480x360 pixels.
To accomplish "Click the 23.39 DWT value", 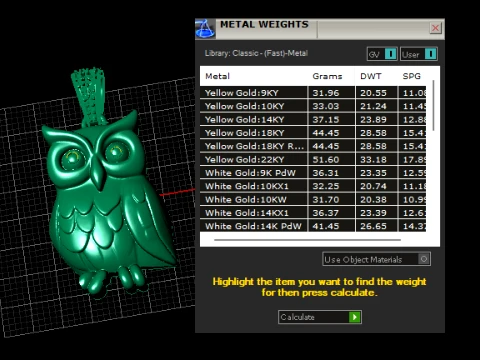I will click(373, 213).
